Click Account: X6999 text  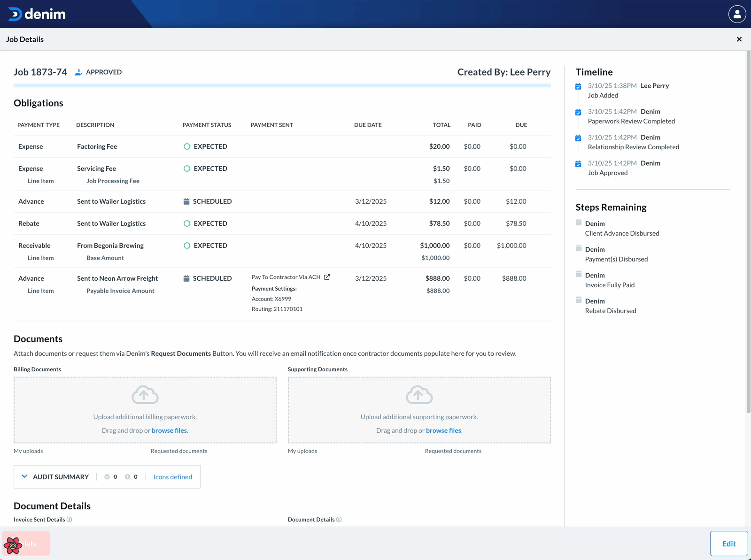tap(271, 299)
